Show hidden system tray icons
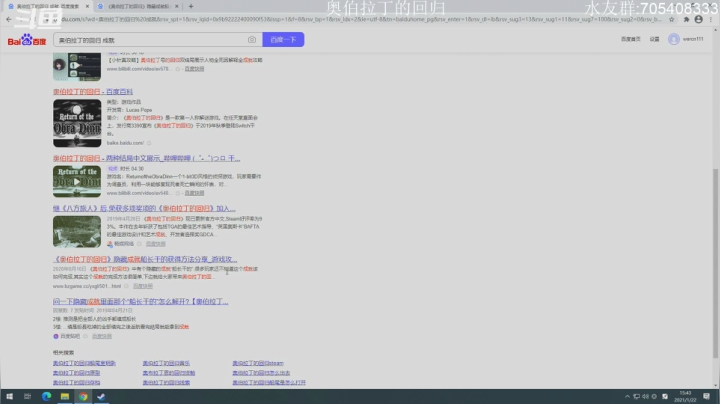This screenshot has width=720, height=404. click(x=627, y=396)
